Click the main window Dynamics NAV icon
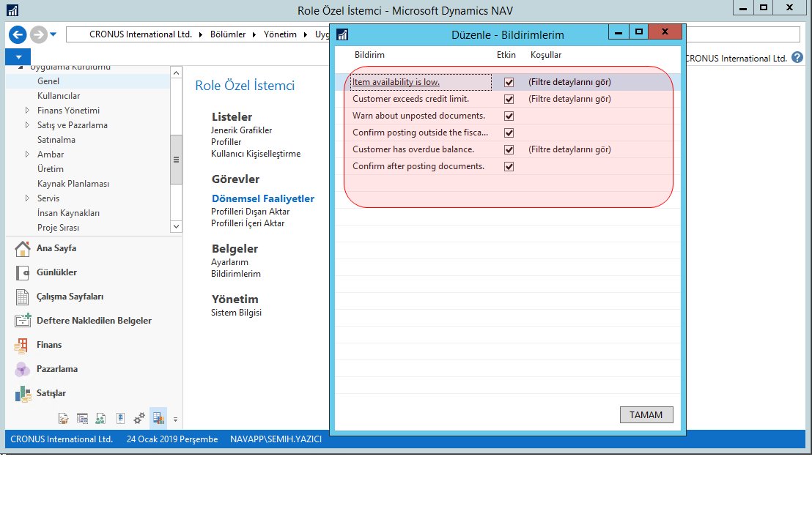The height and width of the screenshot is (514, 812). pyautogui.click(x=12, y=10)
